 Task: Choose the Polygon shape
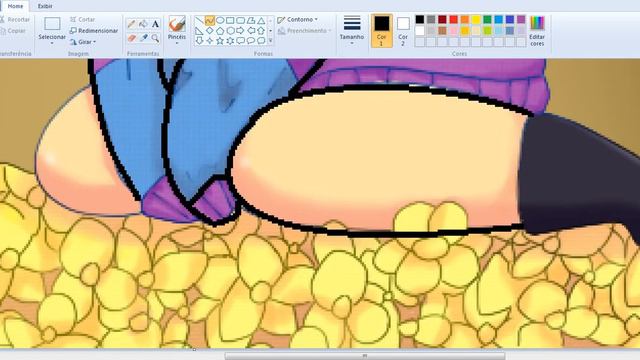pos(251,20)
